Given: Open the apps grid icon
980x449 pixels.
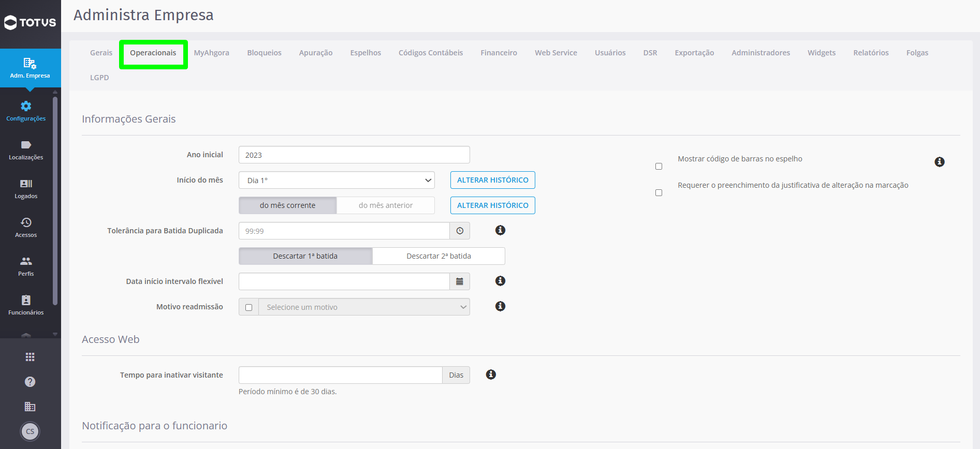Looking at the screenshot, I should click(x=30, y=357).
